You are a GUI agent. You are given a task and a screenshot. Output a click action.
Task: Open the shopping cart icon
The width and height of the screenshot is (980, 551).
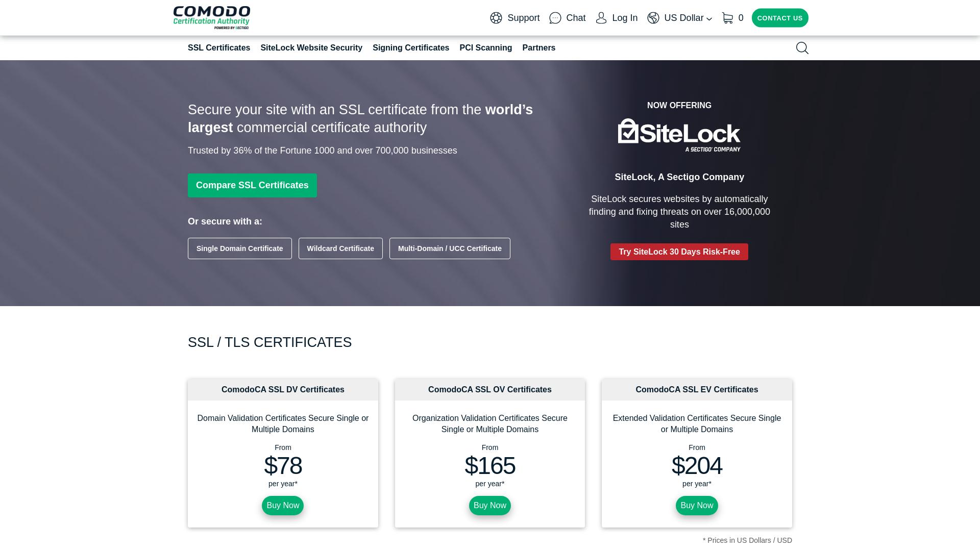point(728,18)
